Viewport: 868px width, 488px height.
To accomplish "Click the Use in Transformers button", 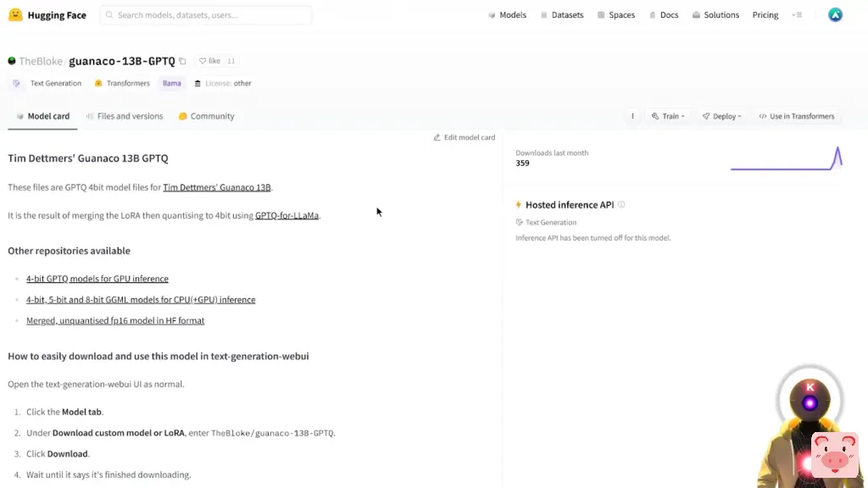I will pos(797,116).
